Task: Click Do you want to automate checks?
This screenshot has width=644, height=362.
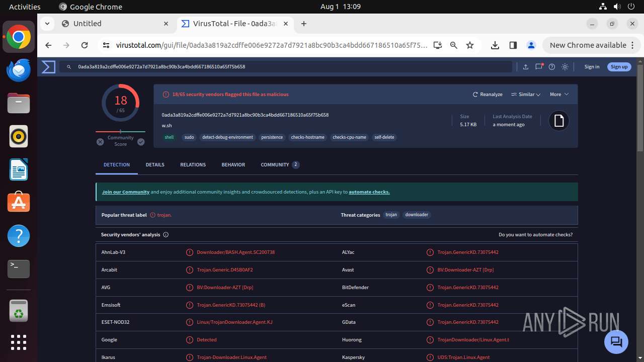Action: click(535, 235)
